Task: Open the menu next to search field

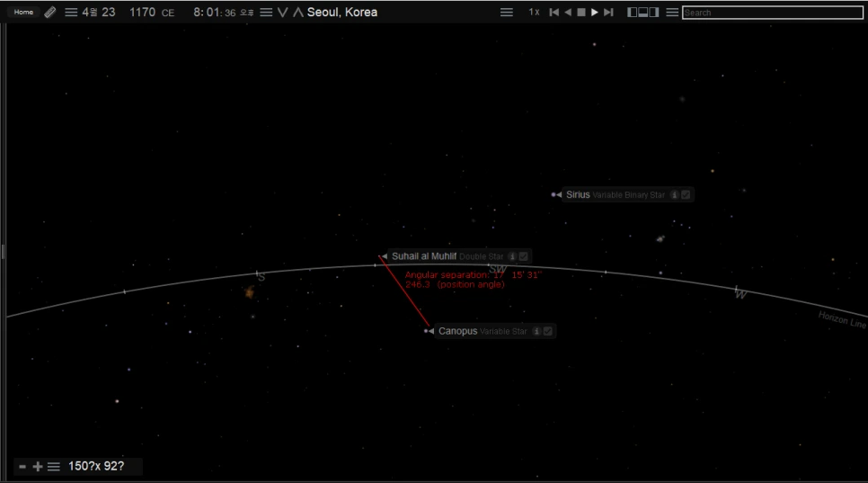Action: (672, 13)
